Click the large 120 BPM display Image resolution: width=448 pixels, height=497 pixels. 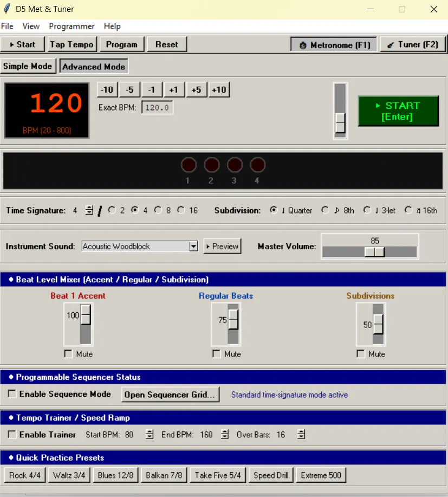(x=47, y=111)
